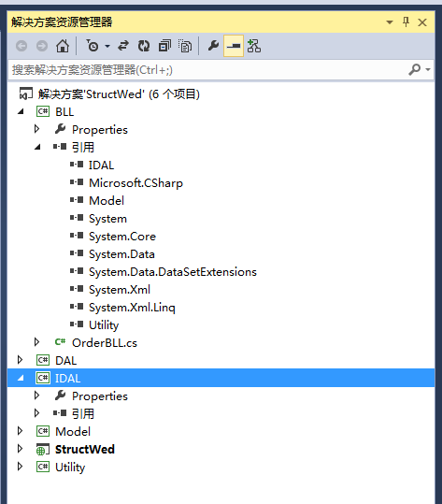442x504 pixels.
Task: Select the solution 'StructWed' root node
Action: [x=119, y=94]
